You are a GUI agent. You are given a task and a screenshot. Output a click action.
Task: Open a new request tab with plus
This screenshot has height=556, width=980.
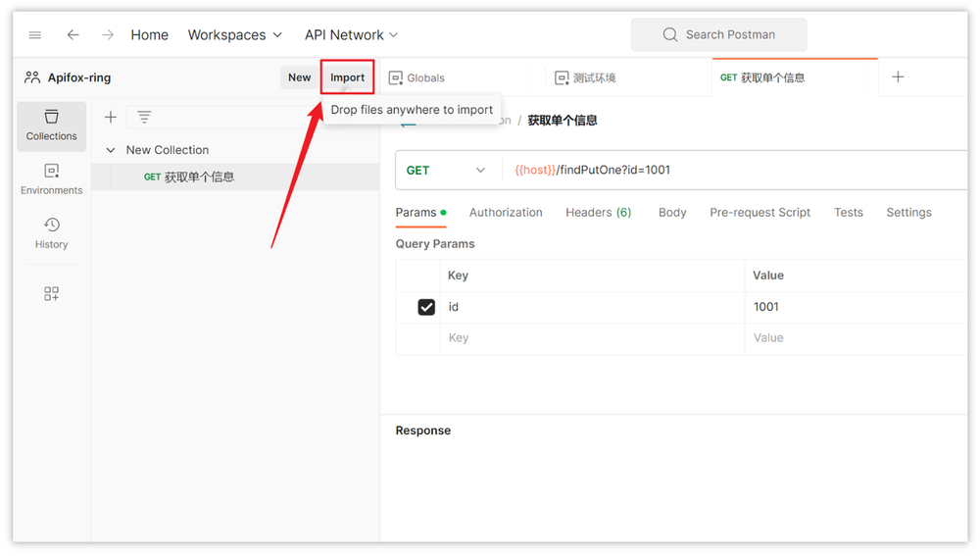(898, 77)
